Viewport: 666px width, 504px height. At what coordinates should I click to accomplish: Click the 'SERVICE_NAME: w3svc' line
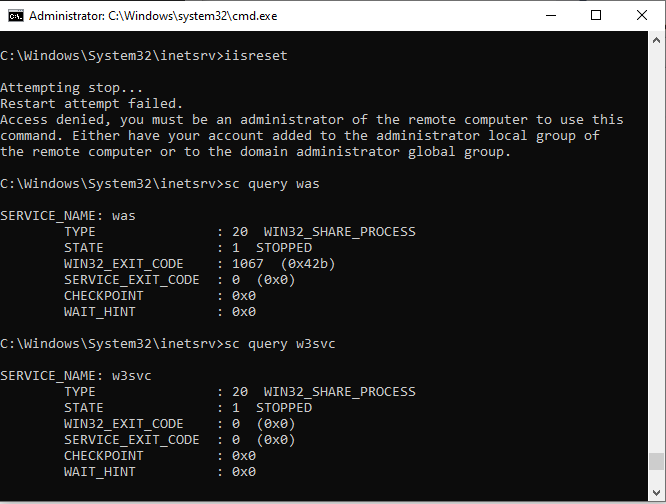(x=76, y=376)
